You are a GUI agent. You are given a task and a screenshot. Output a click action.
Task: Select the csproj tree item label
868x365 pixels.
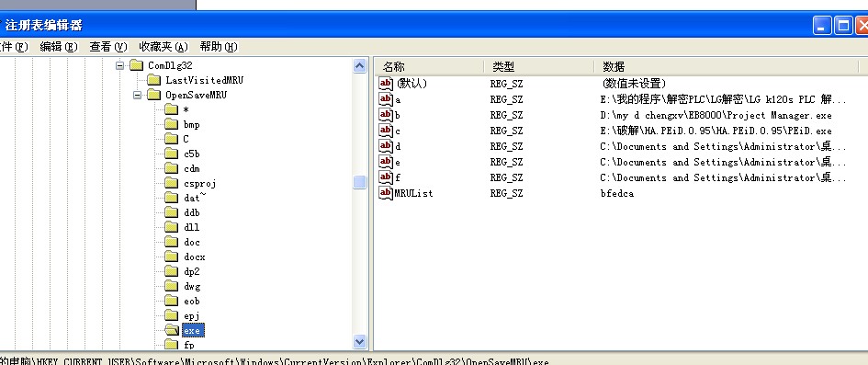199,183
